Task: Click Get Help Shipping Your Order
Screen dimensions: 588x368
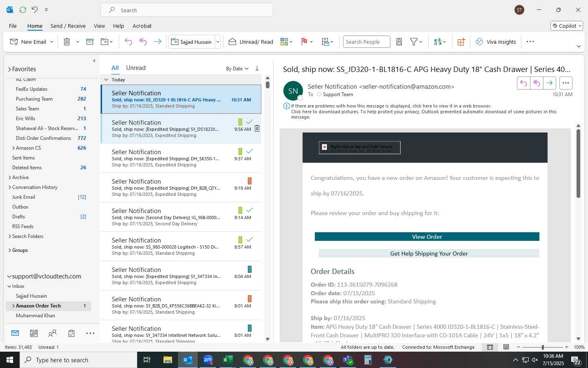Action: click(x=429, y=254)
